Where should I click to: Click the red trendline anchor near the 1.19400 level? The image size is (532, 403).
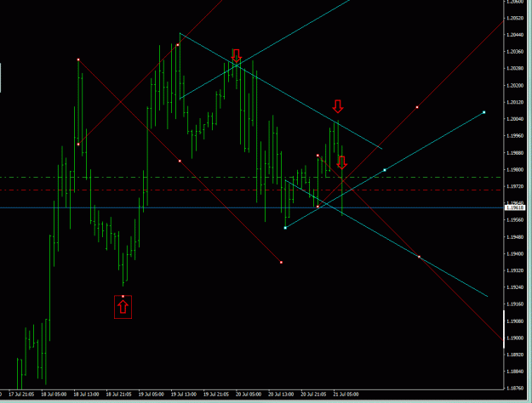tap(419, 257)
